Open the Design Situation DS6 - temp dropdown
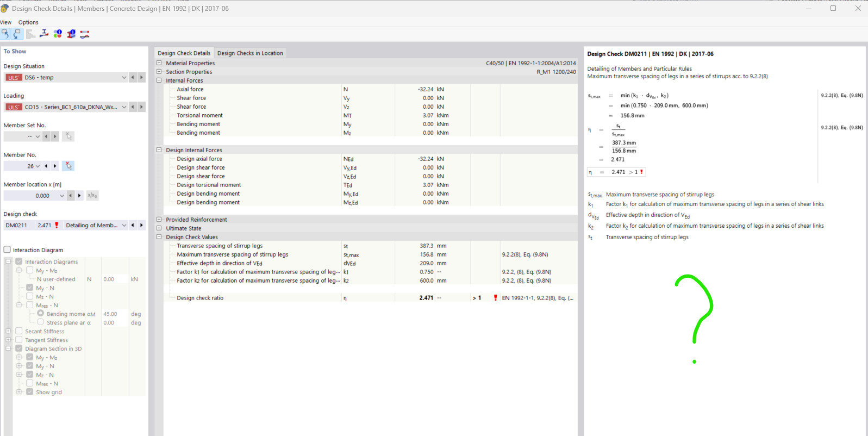 coord(123,77)
